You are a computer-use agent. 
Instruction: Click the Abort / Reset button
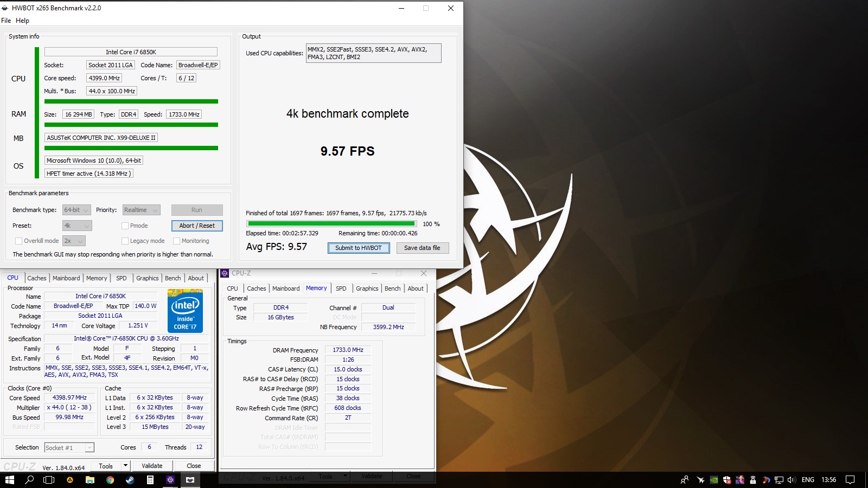(x=197, y=226)
